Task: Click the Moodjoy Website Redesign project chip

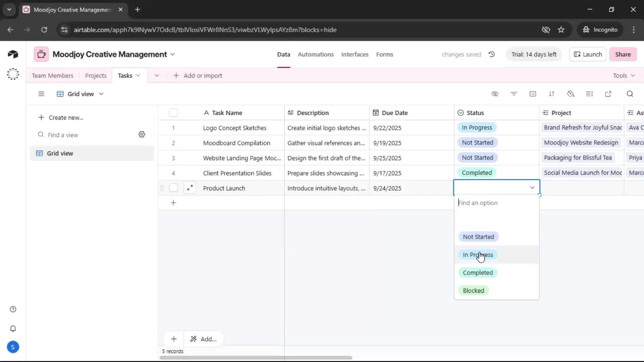Action: (581, 143)
